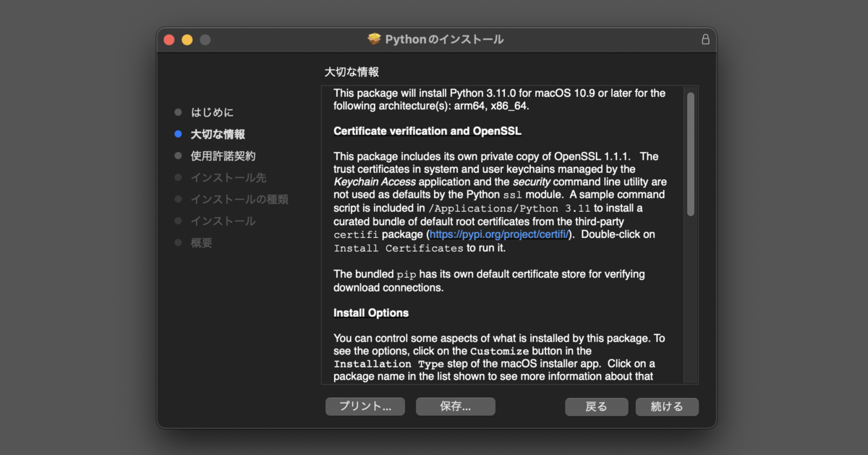Click the インストールの種類 step dot
This screenshot has width=868, height=455.
click(177, 199)
